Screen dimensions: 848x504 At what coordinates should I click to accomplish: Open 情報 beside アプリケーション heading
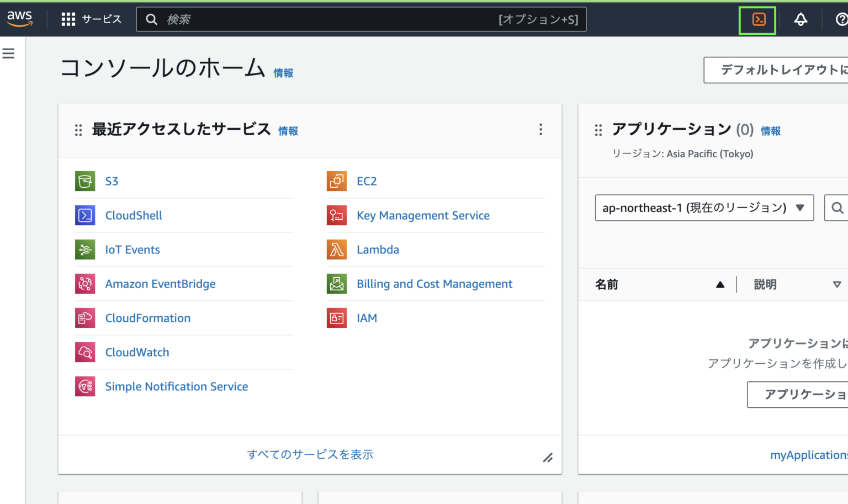(x=771, y=130)
